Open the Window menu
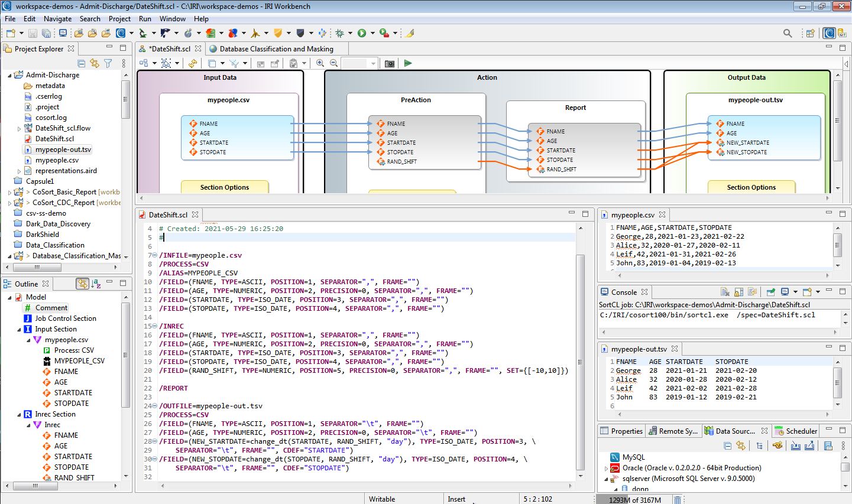The image size is (852, 504). click(x=173, y=19)
